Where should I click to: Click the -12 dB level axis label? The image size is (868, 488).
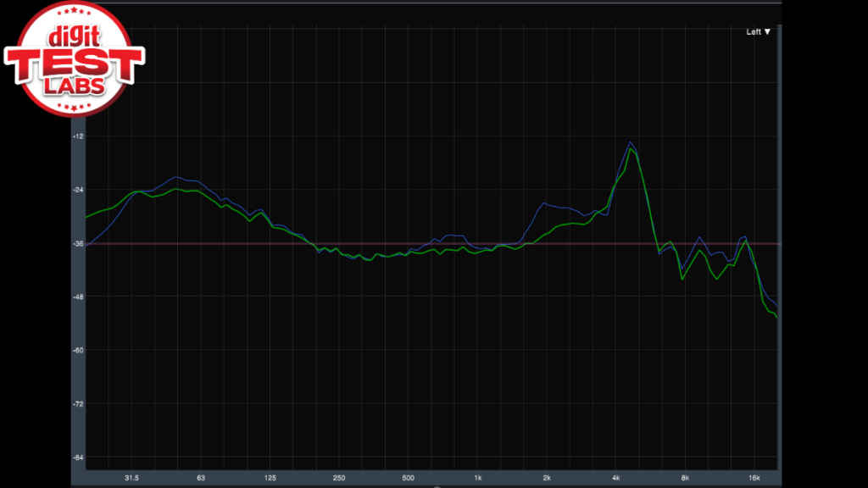79,136
